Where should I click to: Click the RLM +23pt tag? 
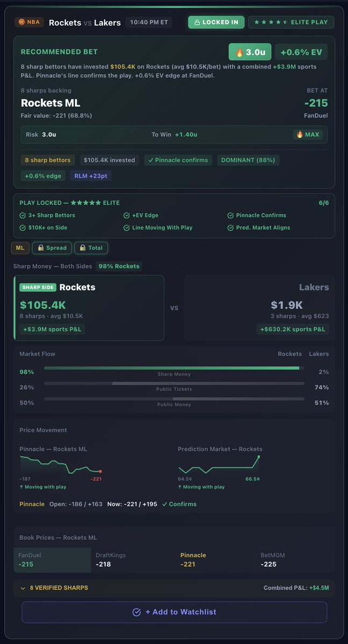click(x=90, y=176)
